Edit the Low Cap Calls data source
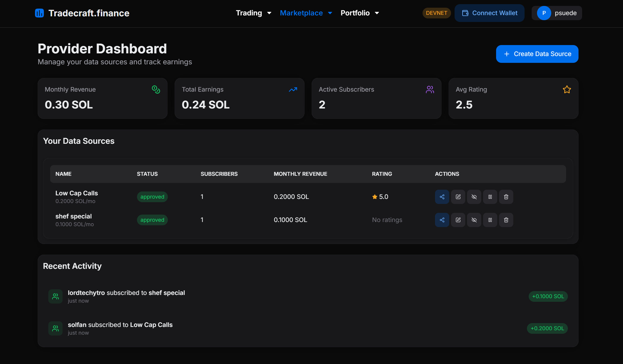623x364 pixels. point(458,197)
